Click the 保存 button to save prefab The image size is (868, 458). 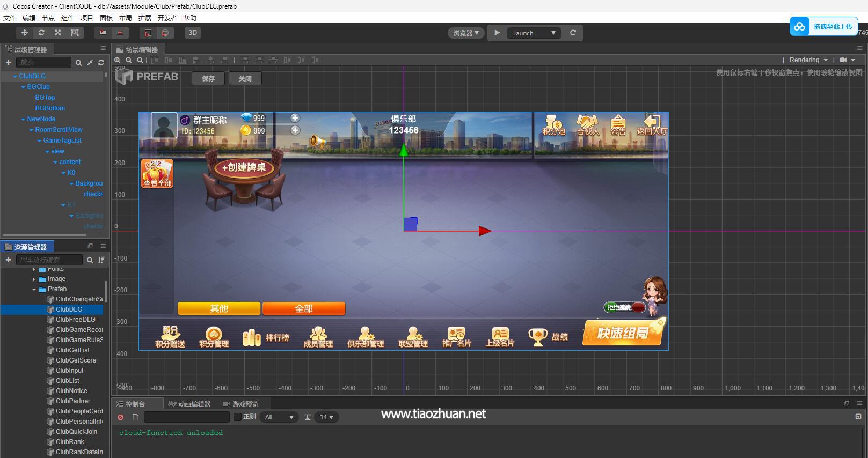click(x=208, y=78)
